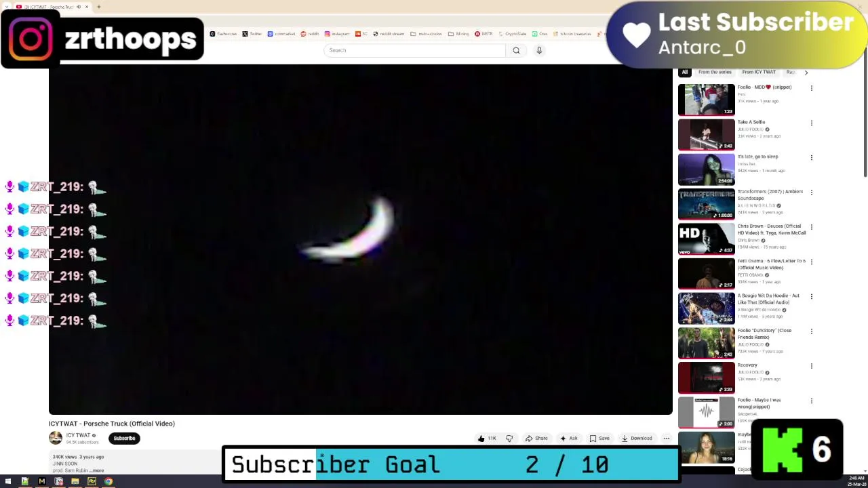This screenshot has height=488, width=868.
Task: Open options menu for Foolio - MDD snippet
Action: click(x=811, y=88)
